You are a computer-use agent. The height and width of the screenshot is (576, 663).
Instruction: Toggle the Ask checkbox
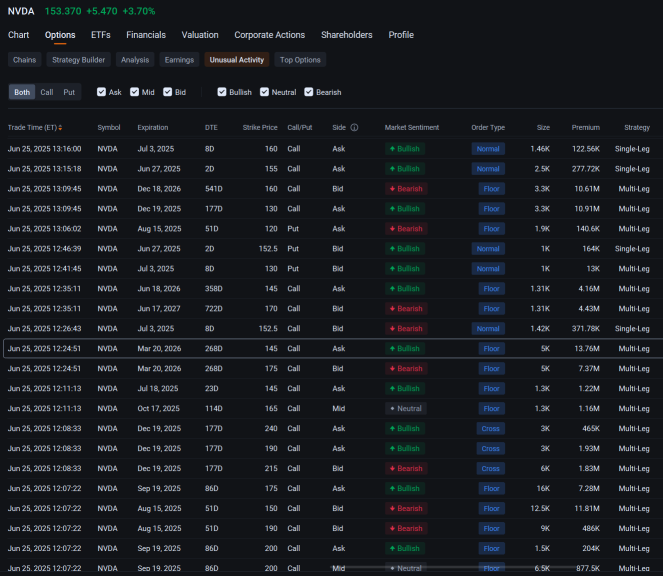101,92
